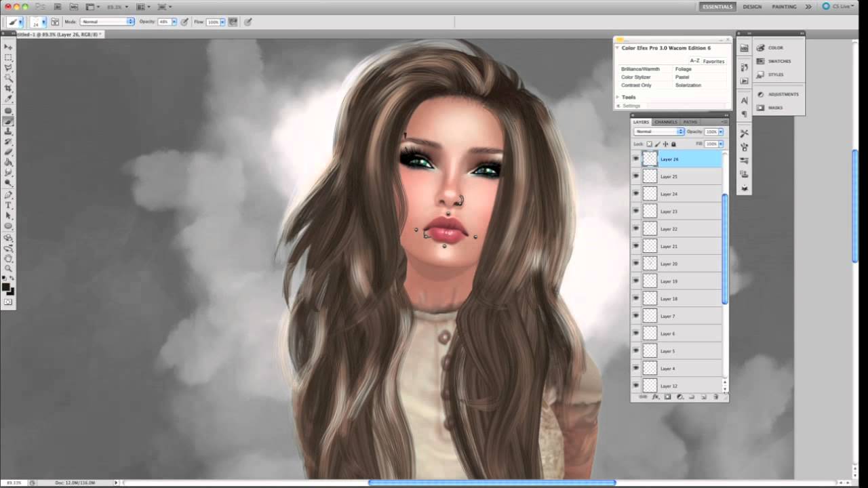Select the Brush tool

(8, 121)
